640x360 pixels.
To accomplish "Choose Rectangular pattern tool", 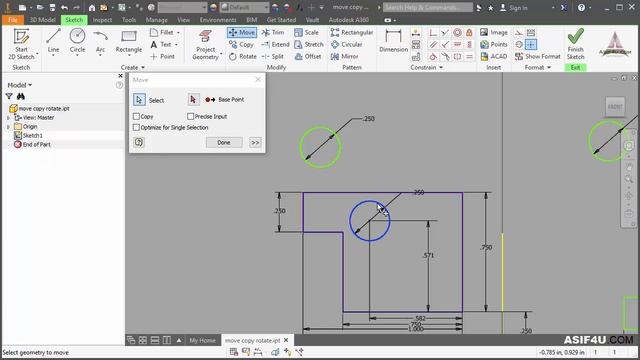I will coord(352,32).
